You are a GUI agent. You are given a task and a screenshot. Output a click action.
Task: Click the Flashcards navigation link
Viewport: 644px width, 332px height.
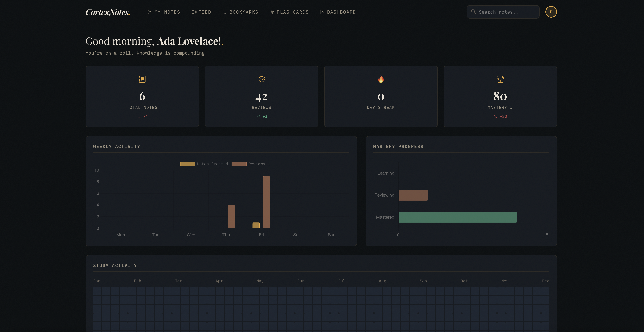[289, 12]
